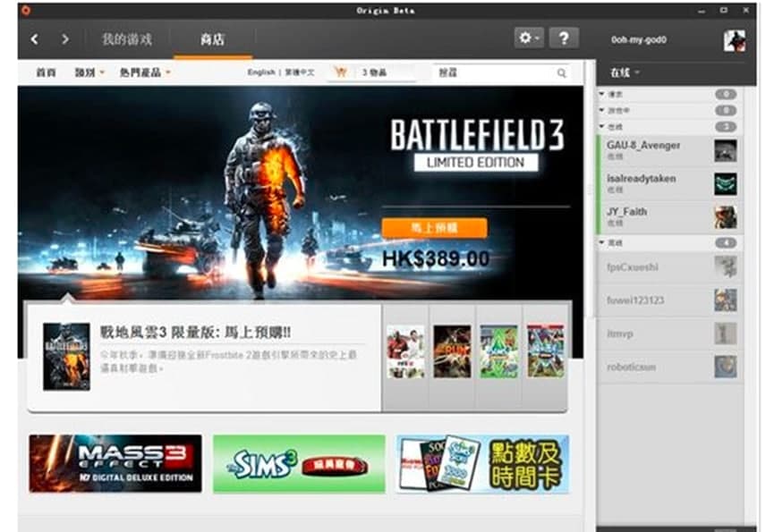Open the 熱門產品 dropdown menu
774x532 pixels.
click(x=145, y=72)
